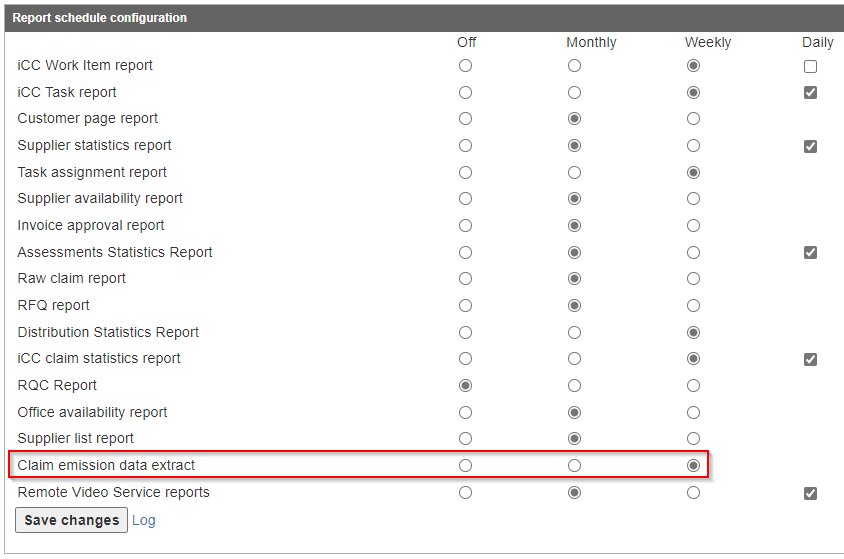Set Invoice approval report to Weekly
Screen dimensions: 844x559
(x=693, y=226)
